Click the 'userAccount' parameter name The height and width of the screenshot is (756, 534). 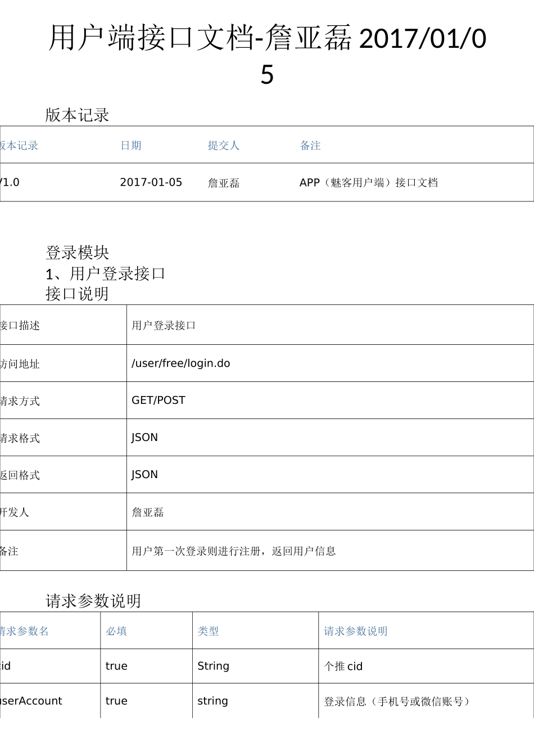click(x=31, y=701)
